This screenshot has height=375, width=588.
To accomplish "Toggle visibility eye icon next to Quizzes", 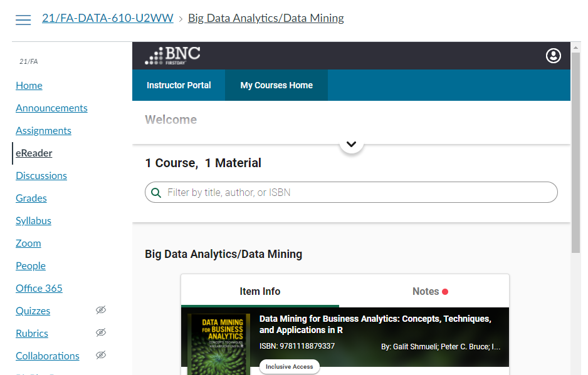I will click(101, 310).
